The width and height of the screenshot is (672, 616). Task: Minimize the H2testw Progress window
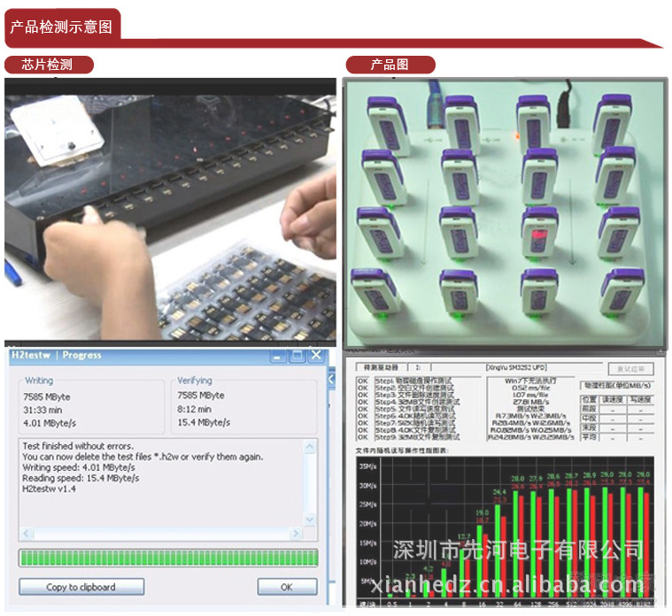click(279, 356)
